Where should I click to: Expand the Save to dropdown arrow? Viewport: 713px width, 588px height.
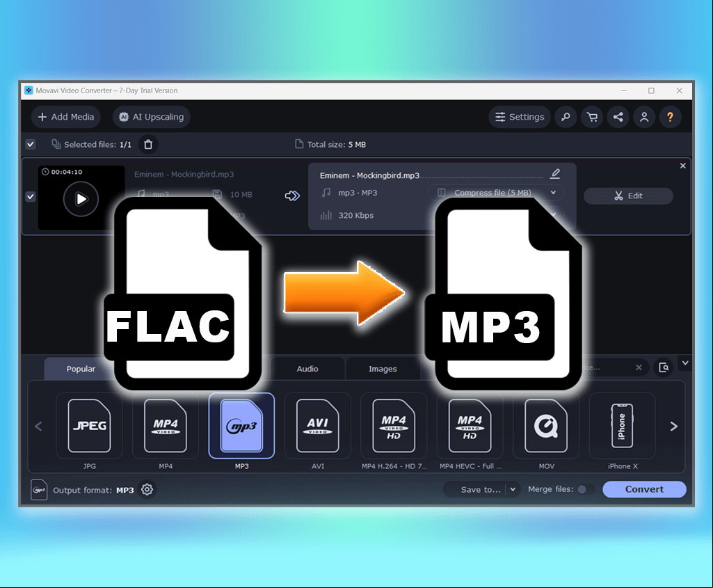coord(513,489)
